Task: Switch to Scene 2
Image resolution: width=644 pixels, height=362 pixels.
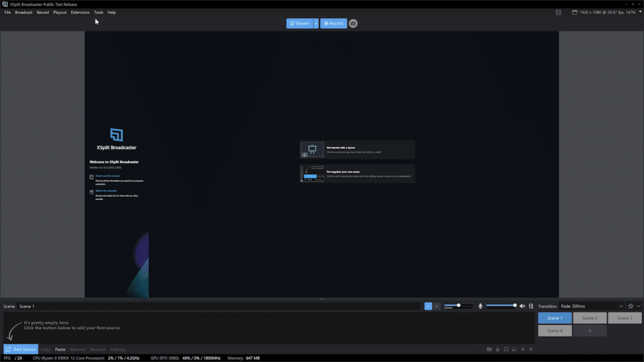Action: point(589,318)
